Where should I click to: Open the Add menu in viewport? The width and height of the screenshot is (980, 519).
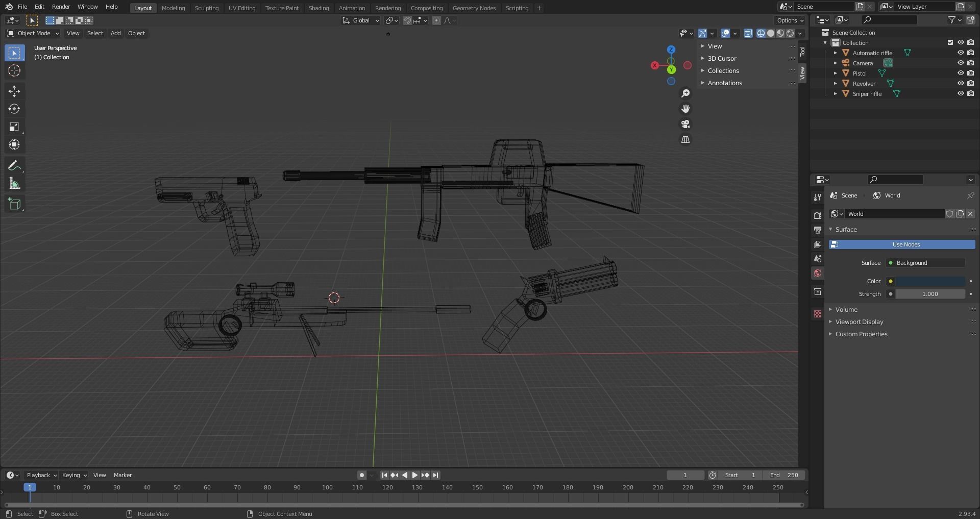[116, 33]
